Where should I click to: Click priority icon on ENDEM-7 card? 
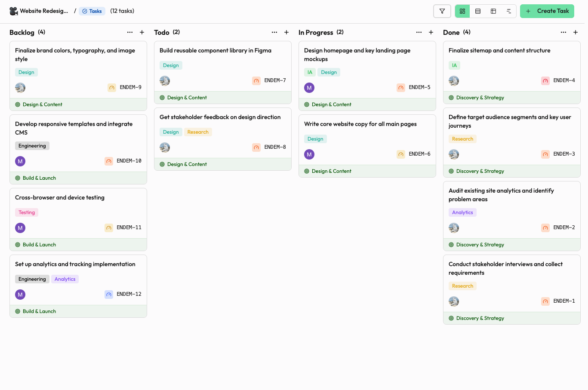[256, 81]
